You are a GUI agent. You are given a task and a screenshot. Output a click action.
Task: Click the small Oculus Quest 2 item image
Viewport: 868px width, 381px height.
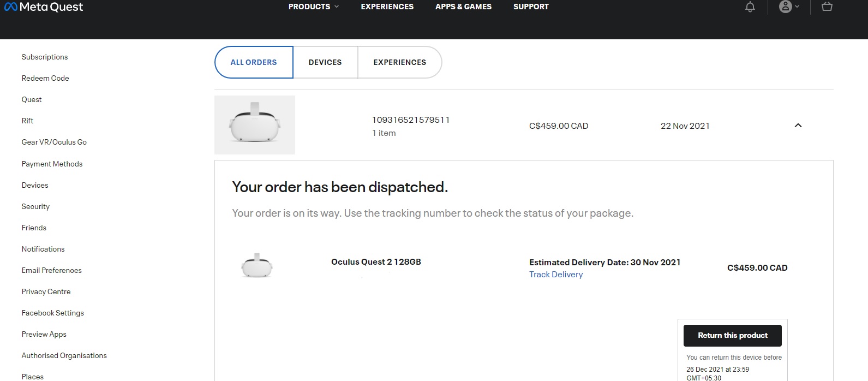(x=257, y=265)
